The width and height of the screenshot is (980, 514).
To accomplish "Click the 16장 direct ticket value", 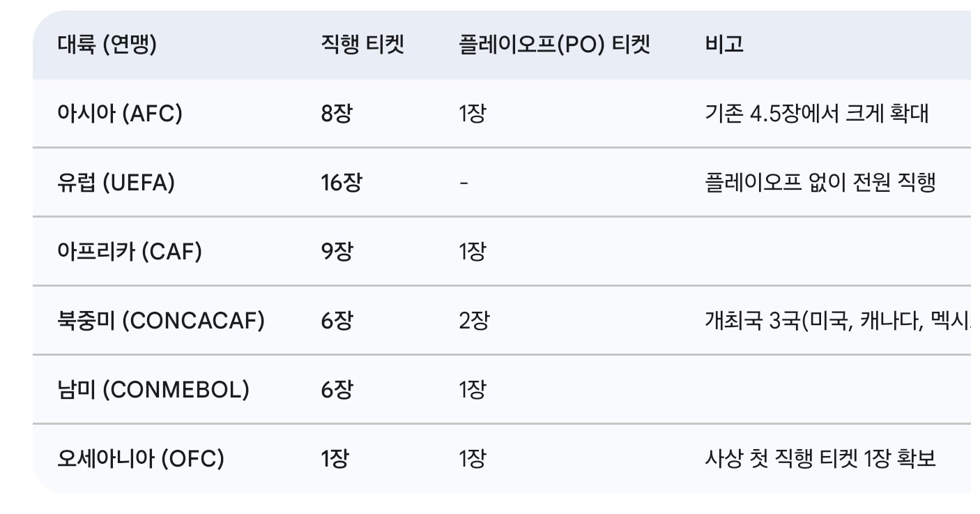I will click(x=342, y=183).
